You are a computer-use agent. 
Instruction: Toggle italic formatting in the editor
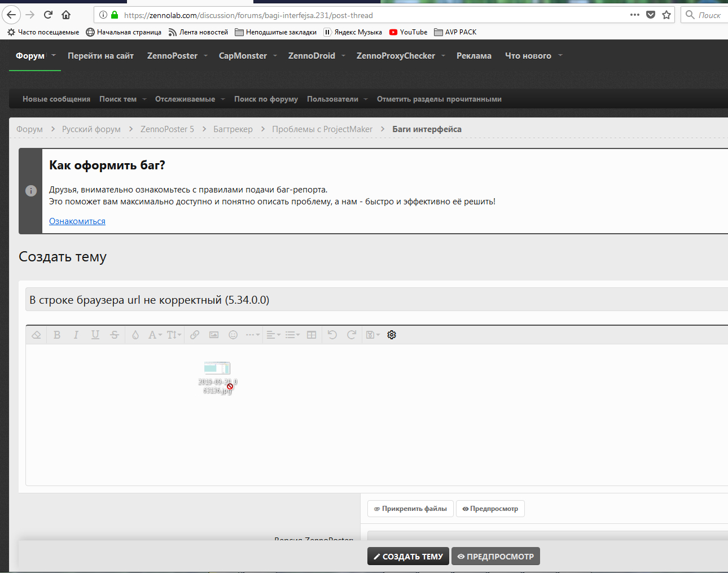coord(76,335)
